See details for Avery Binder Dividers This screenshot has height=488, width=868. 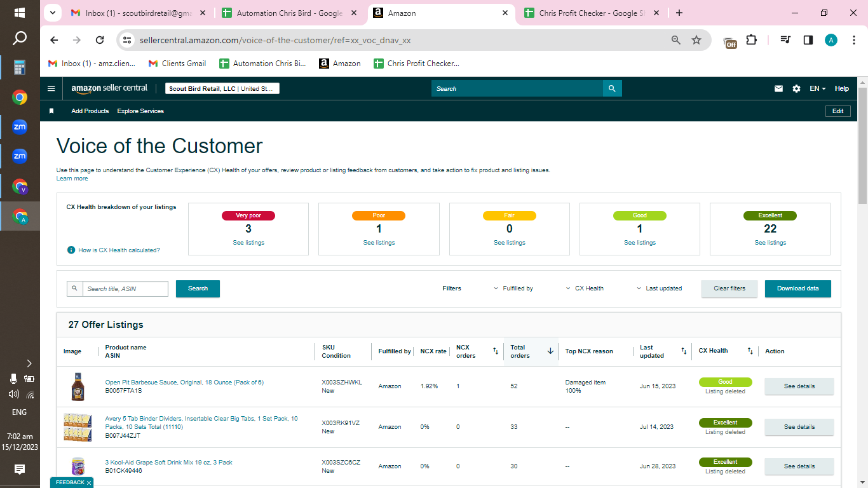tap(799, 427)
